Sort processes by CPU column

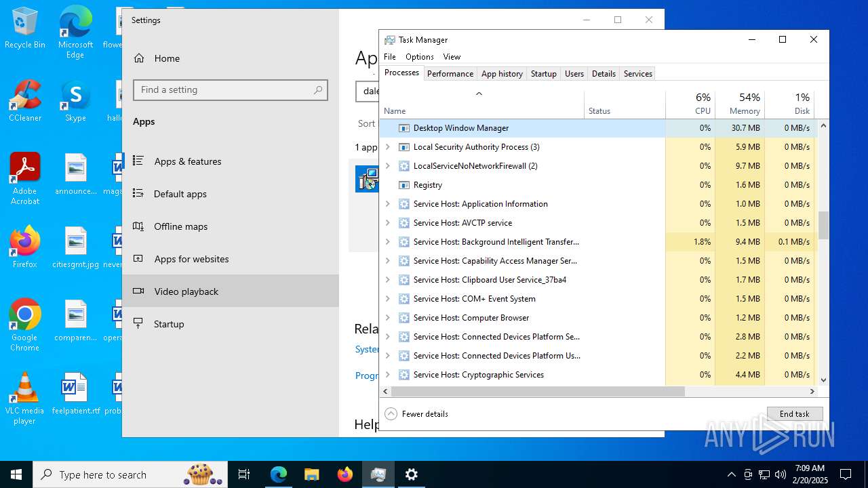690,104
